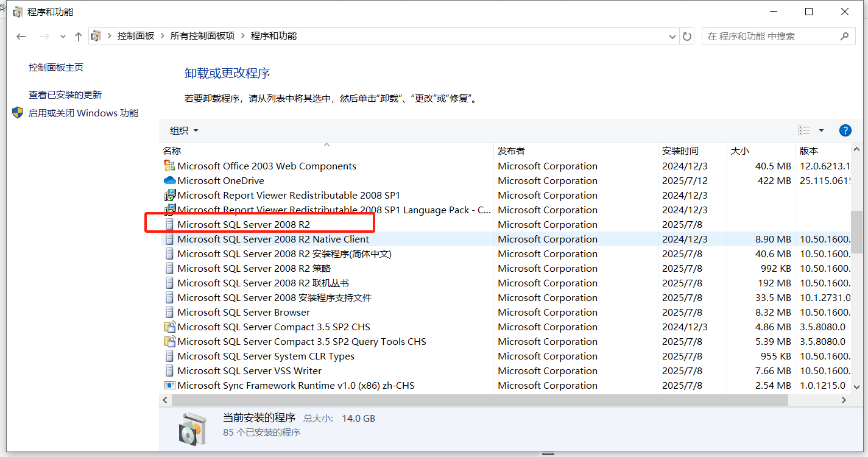This screenshot has height=457, width=868.
Task: Click the shield icon beside Windows 功能
Action: click(x=18, y=113)
